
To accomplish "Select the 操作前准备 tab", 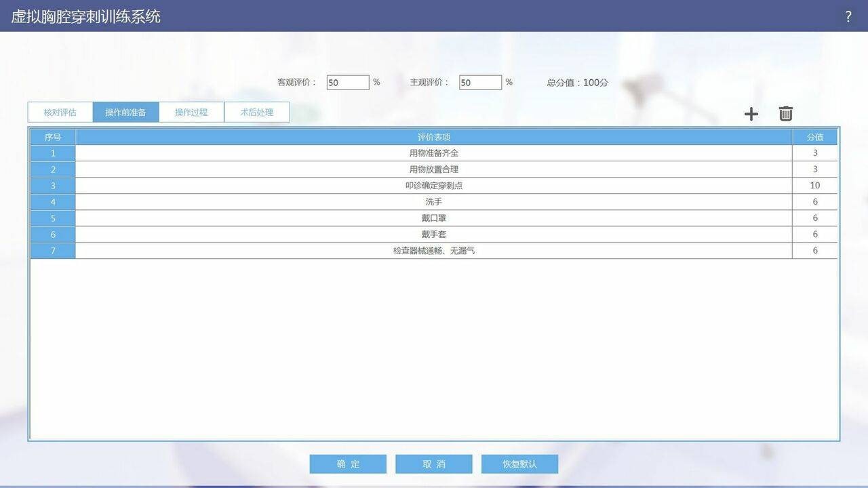I will (125, 113).
